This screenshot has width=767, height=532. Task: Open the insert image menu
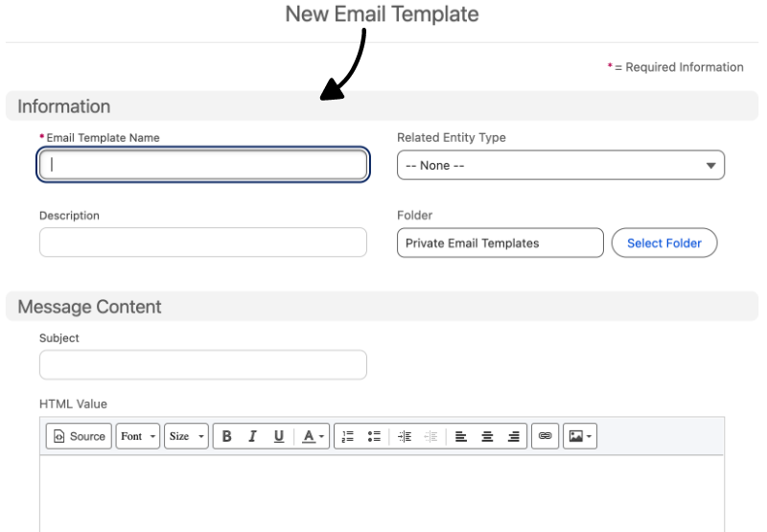click(580, 436)
